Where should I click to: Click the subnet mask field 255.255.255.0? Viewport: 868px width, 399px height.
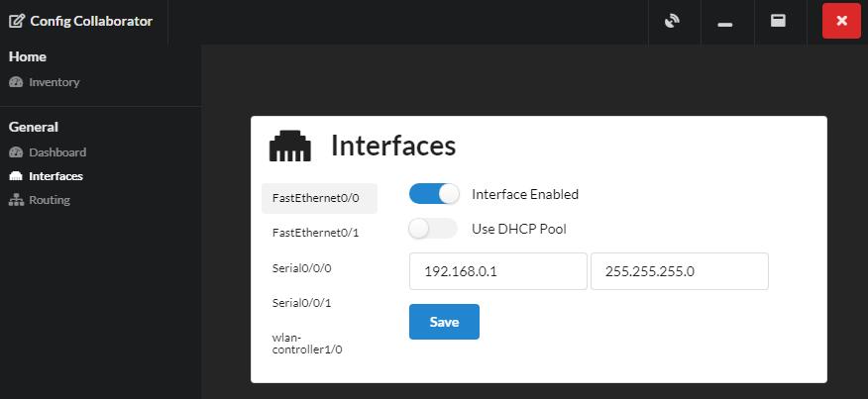click(x=679, y=271)
